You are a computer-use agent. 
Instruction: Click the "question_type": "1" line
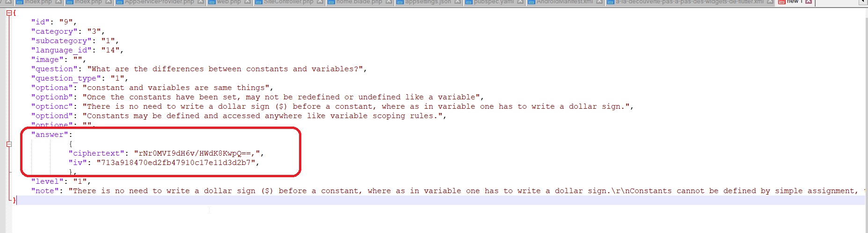[80, 78]
